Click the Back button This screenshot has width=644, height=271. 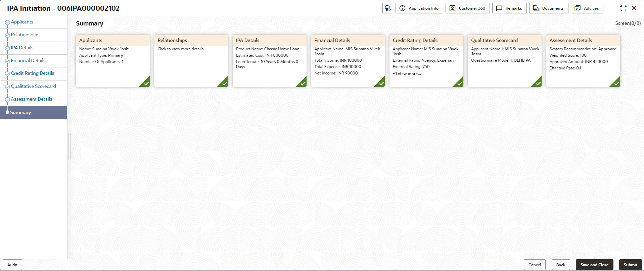pos(561,265)
